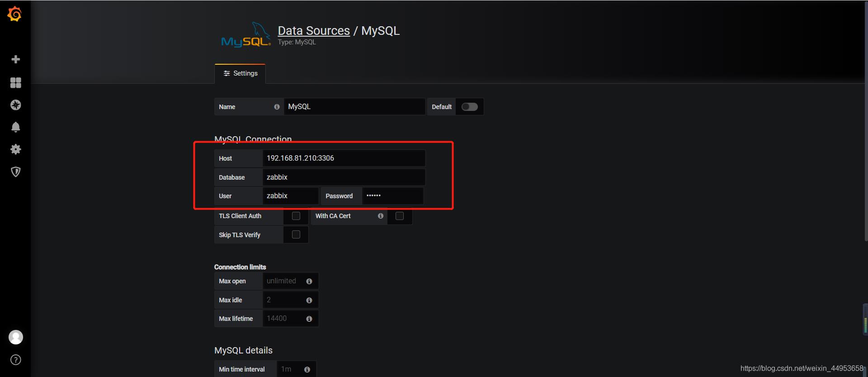Enable the TLS Client Auth checkbox
Viewport: 868px width, 377px height.
296,216
